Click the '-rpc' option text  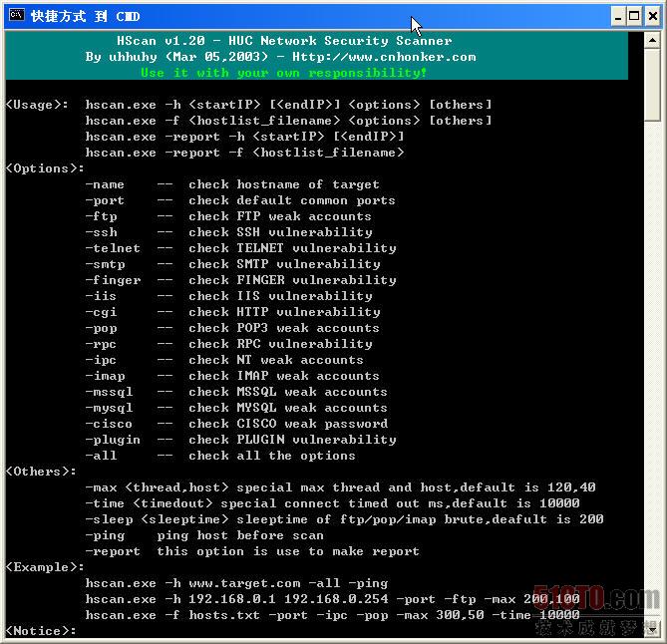pos(101,344)
